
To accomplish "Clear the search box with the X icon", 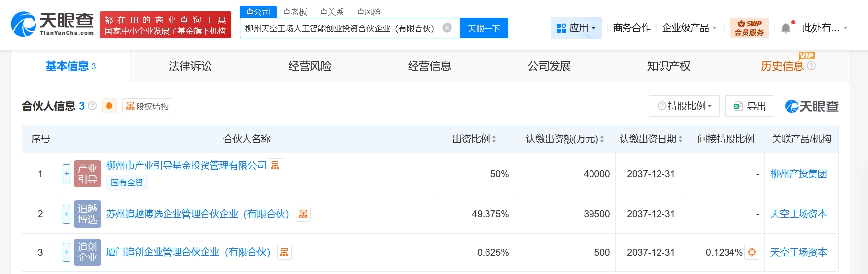I will click(x=447, y=28).
